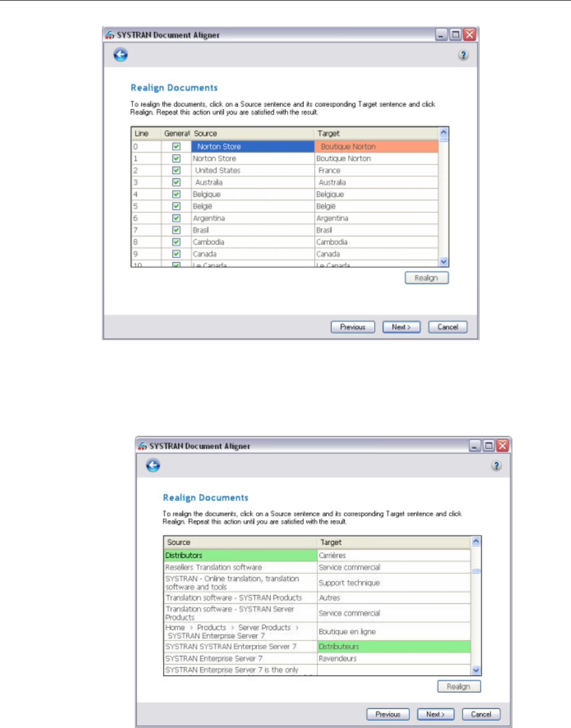Select target cell 'Boutique en ligne'
The height and width of the screenshot is (728, 571).
tap(394, 632)
